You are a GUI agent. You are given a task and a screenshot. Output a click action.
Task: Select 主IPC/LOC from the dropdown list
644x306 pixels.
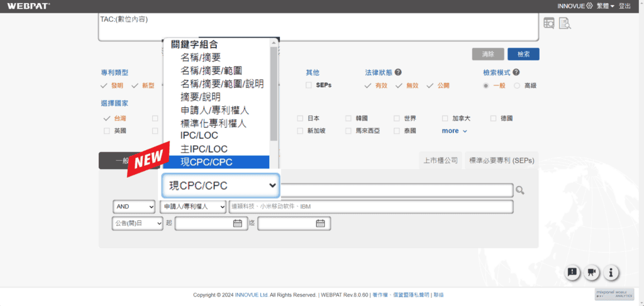point(204,149)
